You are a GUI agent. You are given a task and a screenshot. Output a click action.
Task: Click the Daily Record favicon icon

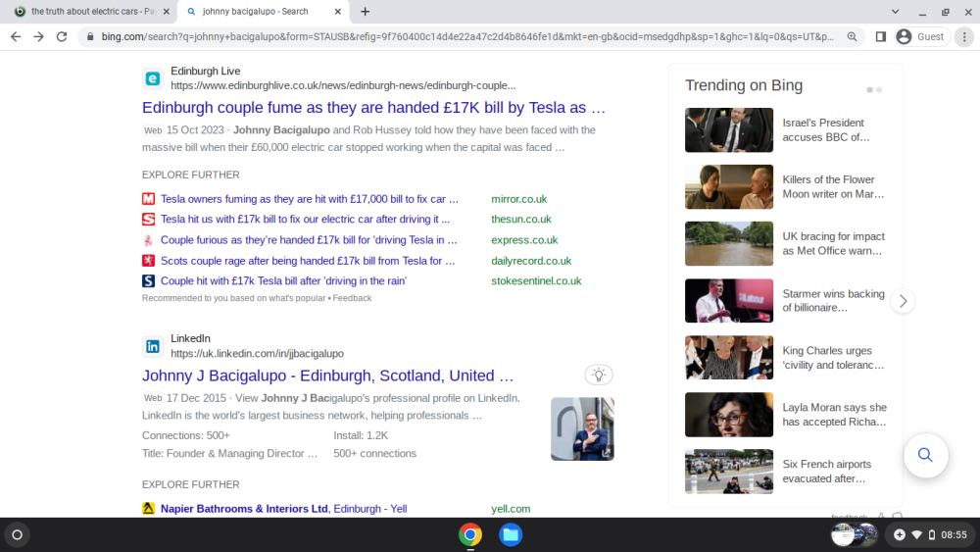pos(148,261)
